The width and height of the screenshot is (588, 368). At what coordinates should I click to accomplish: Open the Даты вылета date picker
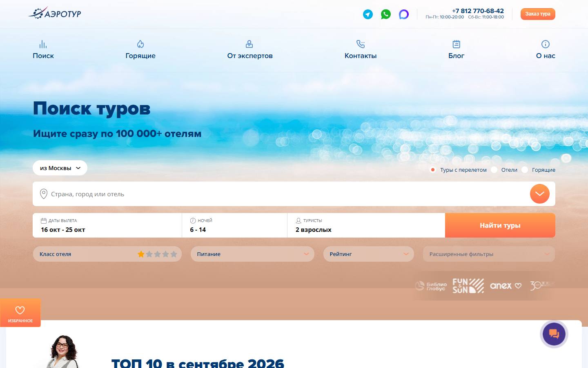point(107,225)
